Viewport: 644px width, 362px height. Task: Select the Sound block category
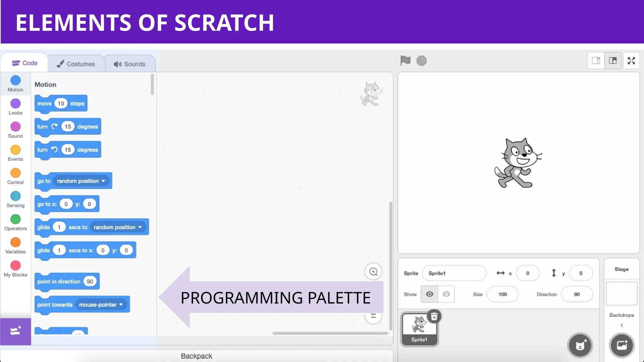[15, 130]
